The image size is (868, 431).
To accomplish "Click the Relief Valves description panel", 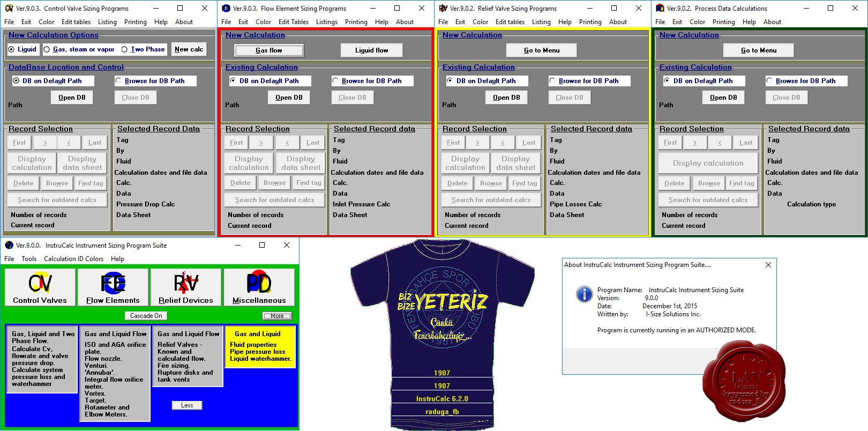I will (188, 356).
